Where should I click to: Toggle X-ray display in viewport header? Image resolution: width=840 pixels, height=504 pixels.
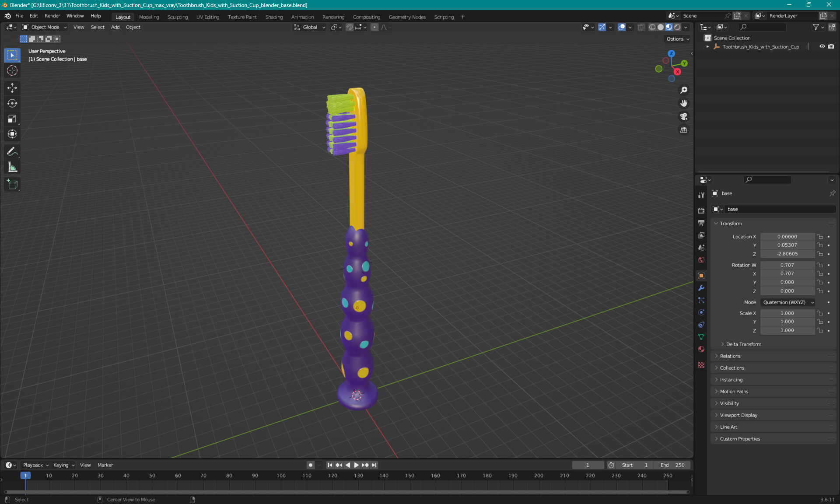pyautogui.click(x=641, y=27)
